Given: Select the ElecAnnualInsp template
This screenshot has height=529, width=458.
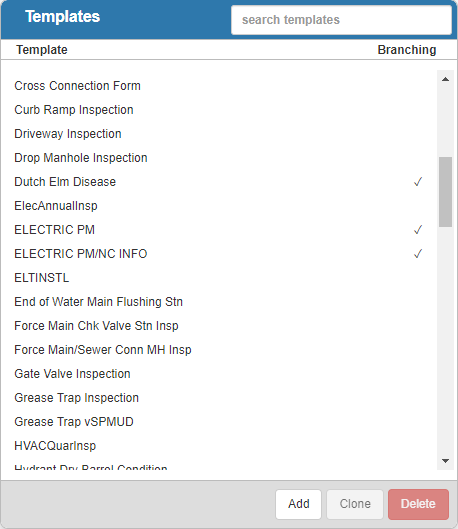Looking at the screenshot, I should click(x=219, y=206).
